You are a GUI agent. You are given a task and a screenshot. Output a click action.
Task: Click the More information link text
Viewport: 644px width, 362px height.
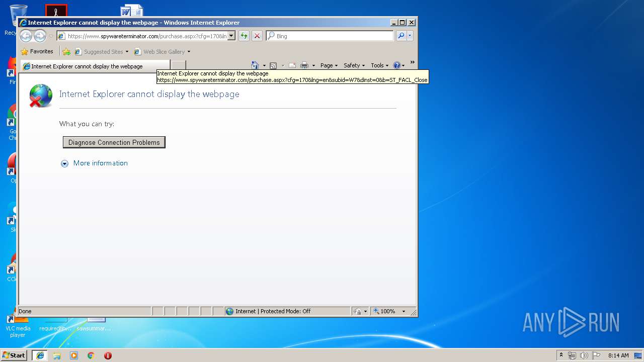point(101,163)
